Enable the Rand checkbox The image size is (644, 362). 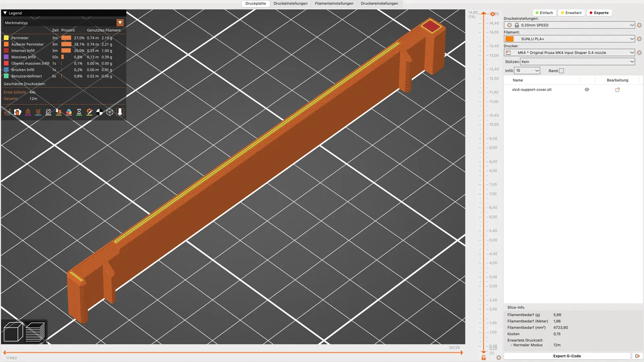click(x=561, y=71)
